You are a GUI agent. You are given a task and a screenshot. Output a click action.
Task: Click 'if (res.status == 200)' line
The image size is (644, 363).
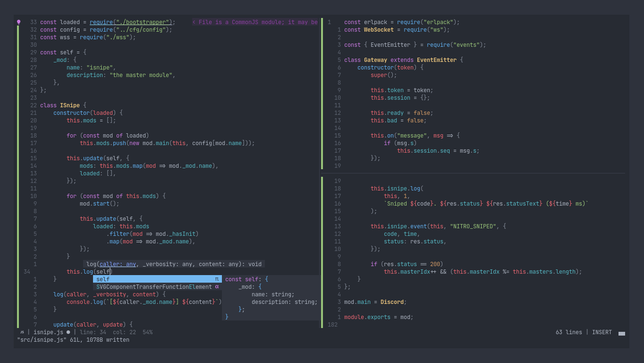click(407, 264)
